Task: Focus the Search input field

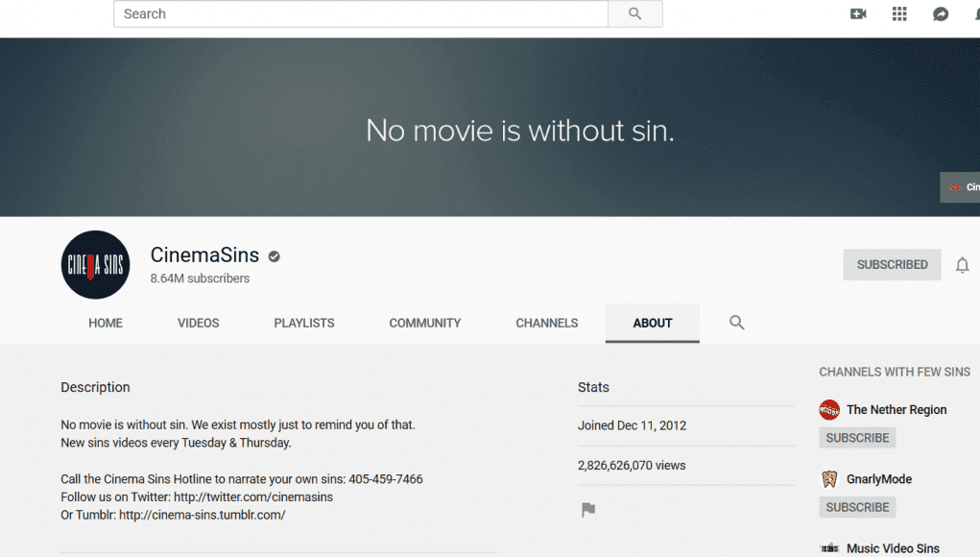Action: coord(361,13)
